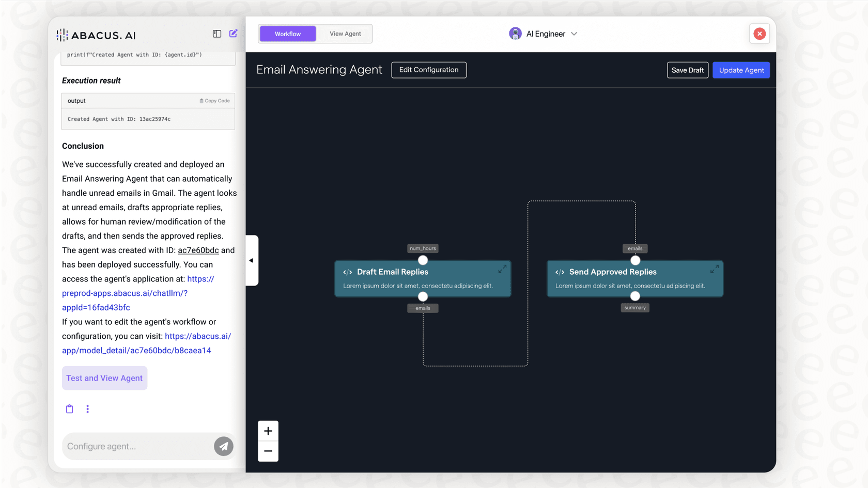Viewport: 868px width, 488px height.
Task: Open the Edit Configuration dialog
Action: pos(428,70)
